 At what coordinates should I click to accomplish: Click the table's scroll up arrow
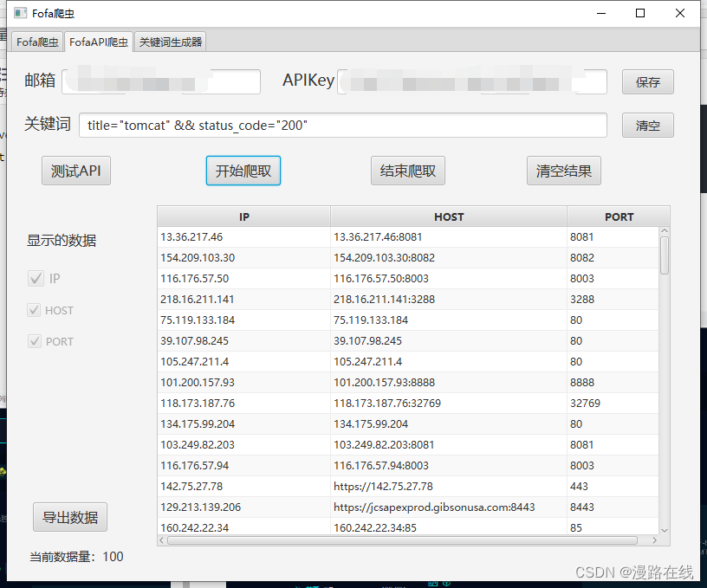(x=665, y=230)
